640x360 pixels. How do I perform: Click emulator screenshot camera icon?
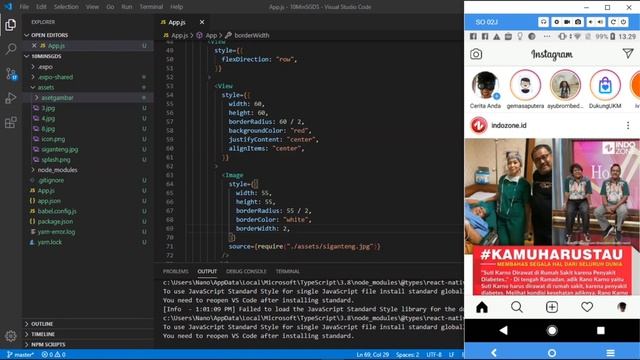pos(578,22)
